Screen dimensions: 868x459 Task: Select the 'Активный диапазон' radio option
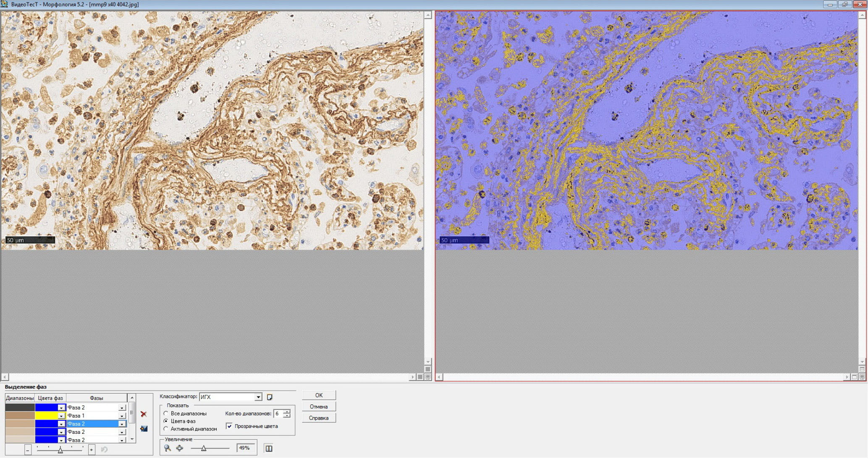click(166, 429)
